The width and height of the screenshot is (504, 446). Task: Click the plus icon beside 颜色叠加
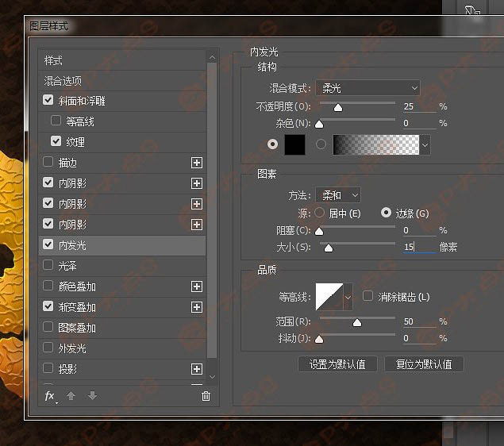pyautogui.click(x=197, y=286)
